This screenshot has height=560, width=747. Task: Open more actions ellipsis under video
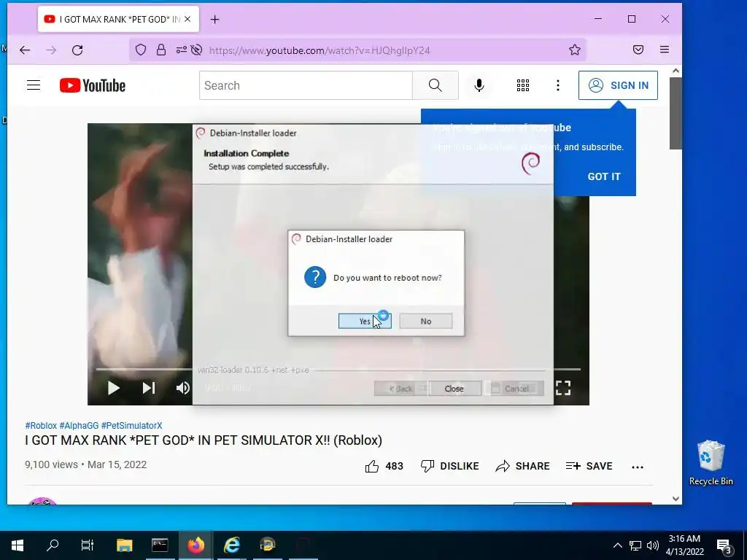[638, 467]
